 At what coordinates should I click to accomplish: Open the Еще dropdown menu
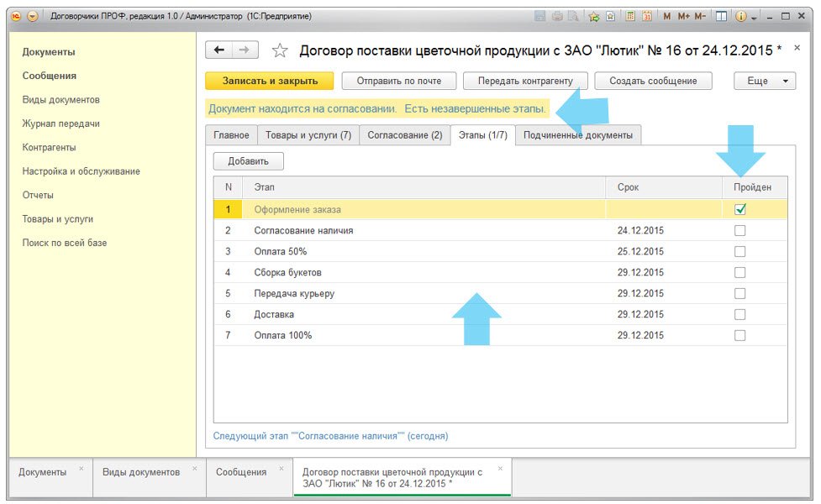(765, 81)
